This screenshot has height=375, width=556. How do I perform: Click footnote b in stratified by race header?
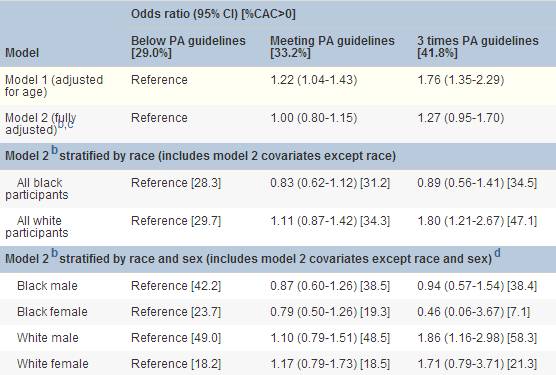click(54, 150)
